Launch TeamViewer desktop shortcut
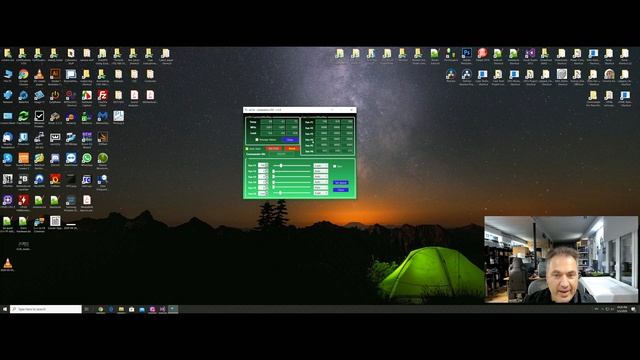Image resolution: width=640 pixels, height=360 pixels. pyautogui.click(x=71, y=158)
